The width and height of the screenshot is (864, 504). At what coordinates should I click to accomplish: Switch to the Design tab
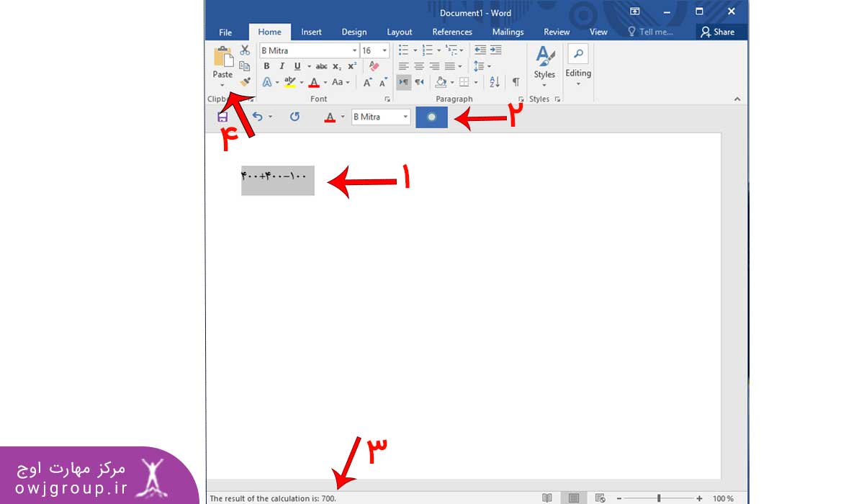click(x=354, y=32)
